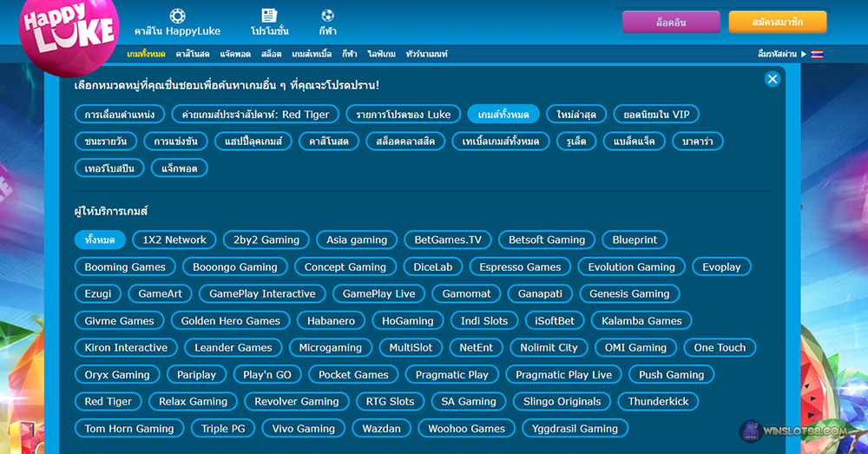
Task: Open the second top menu item (live casino)
Action: pyautogui.click(x=193, y=55)
